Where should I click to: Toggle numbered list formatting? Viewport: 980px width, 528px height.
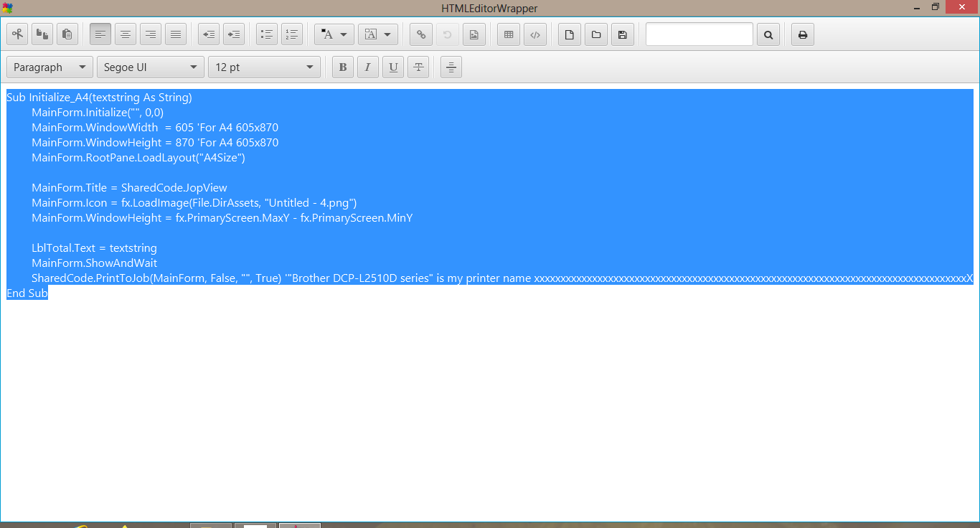tap(292, 34)
